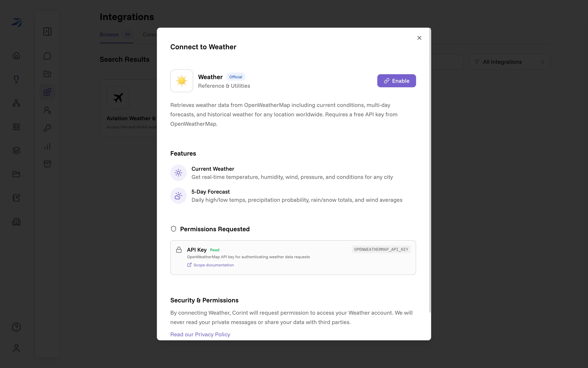588x368 pixels.
Task: Open Read our Privacy Policy link
Action: 200,334
